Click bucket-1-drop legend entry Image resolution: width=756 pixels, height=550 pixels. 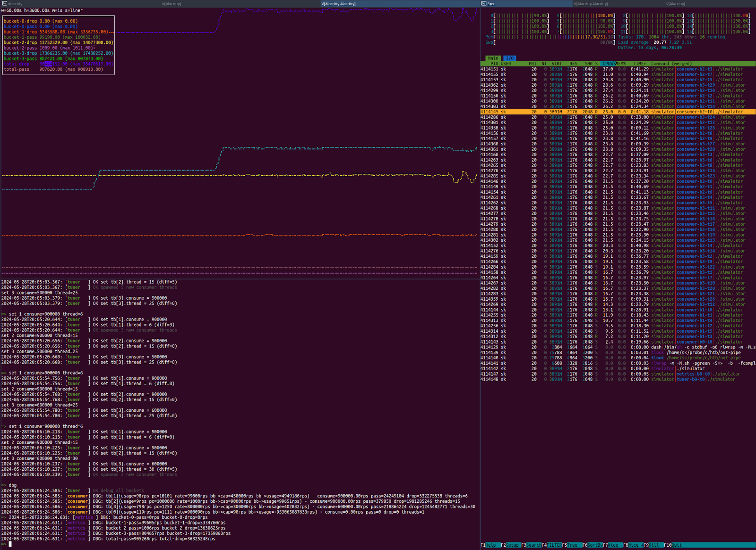tap(56, 32)
